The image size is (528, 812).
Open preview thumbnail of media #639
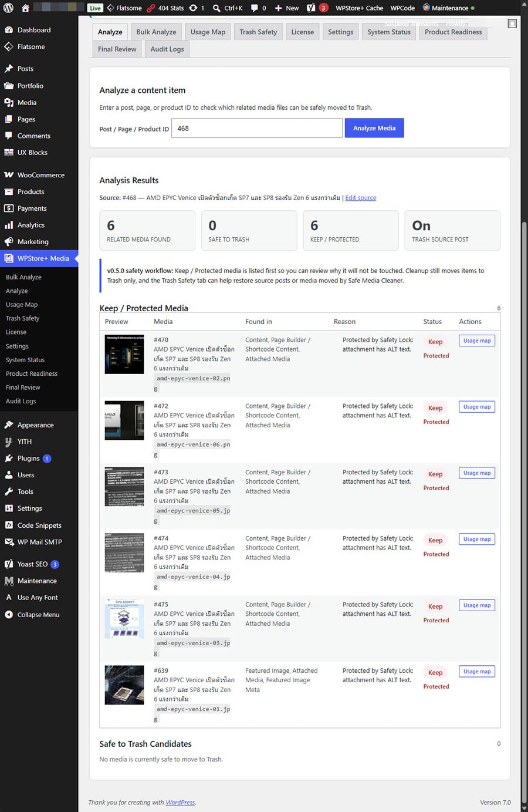tap(124, 685)
